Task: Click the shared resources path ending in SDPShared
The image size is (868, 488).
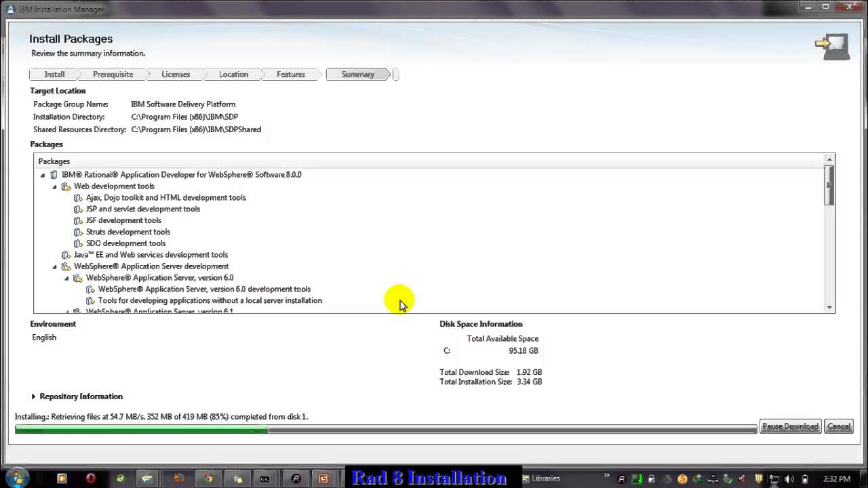Action: [x=196, y=129]
